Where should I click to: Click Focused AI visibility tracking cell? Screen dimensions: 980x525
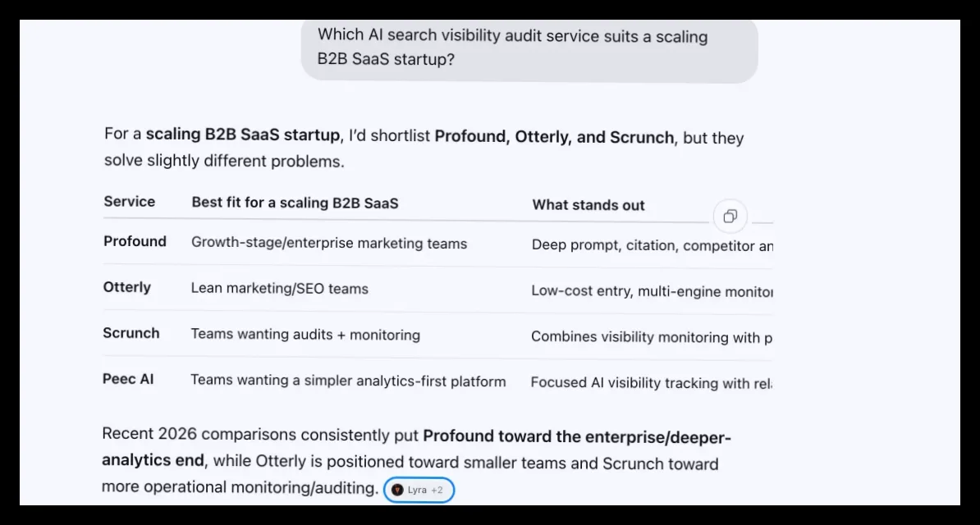click(652, 383)
